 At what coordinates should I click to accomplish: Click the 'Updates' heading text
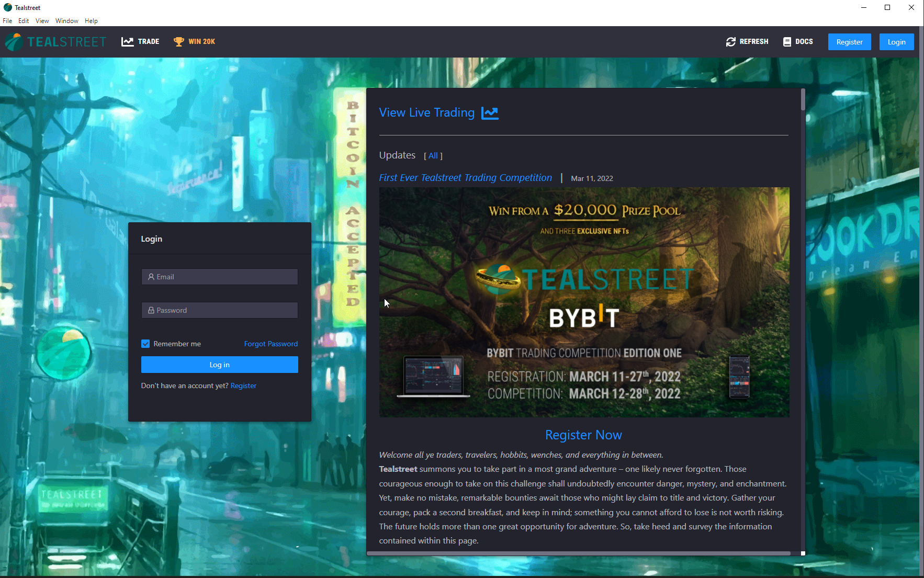397,155
